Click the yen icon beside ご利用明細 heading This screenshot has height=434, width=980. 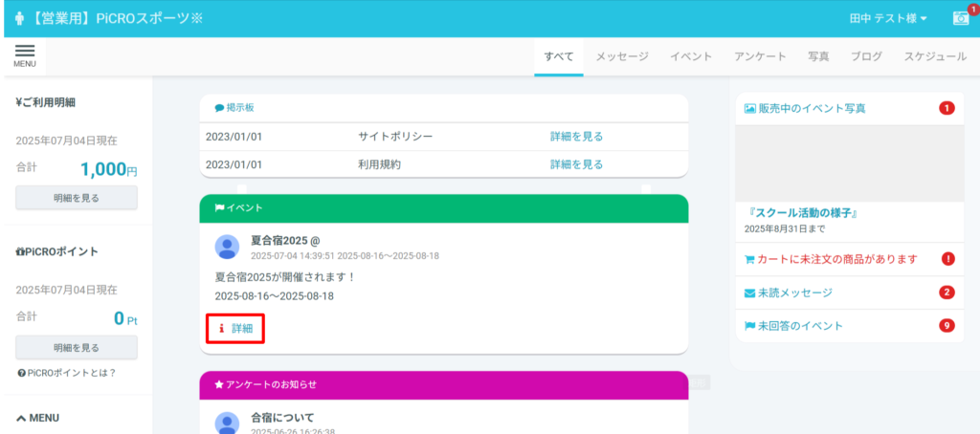(19, 102)
